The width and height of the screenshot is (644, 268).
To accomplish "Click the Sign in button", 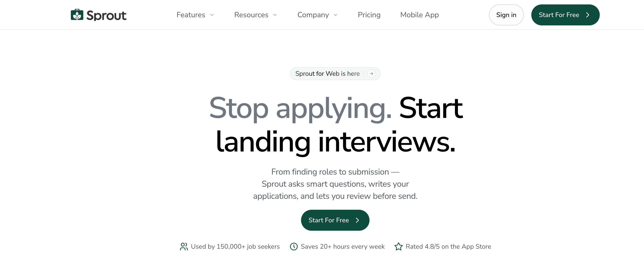I will tap(506, 15).
